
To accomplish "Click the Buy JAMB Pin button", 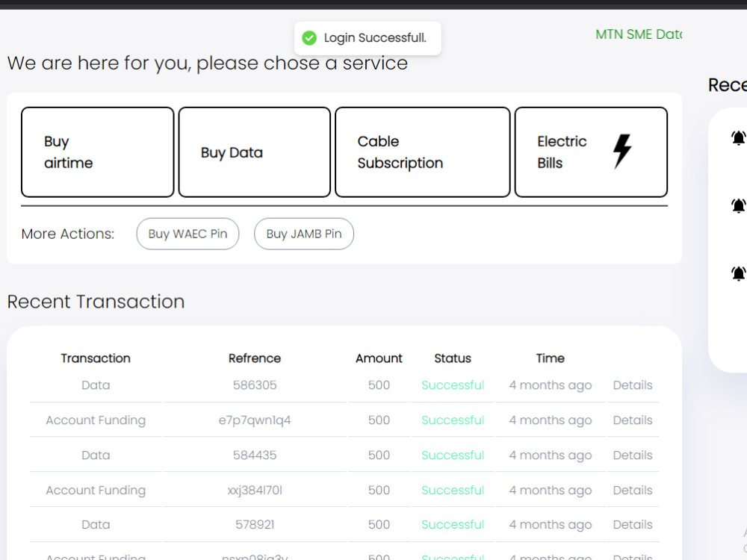I will pyautogui.click(x=304, y=234).
